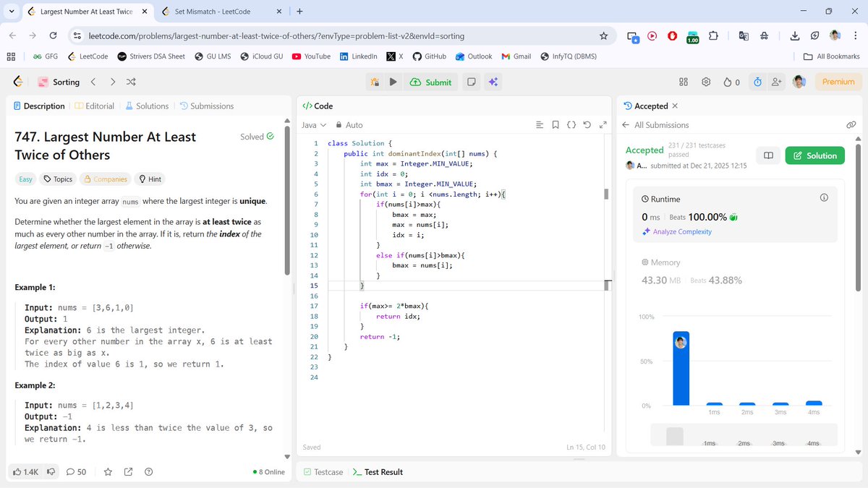Format the code with the alignment icon
The image size is (868, 488).
pyautogui.click(x=540, y=124)
